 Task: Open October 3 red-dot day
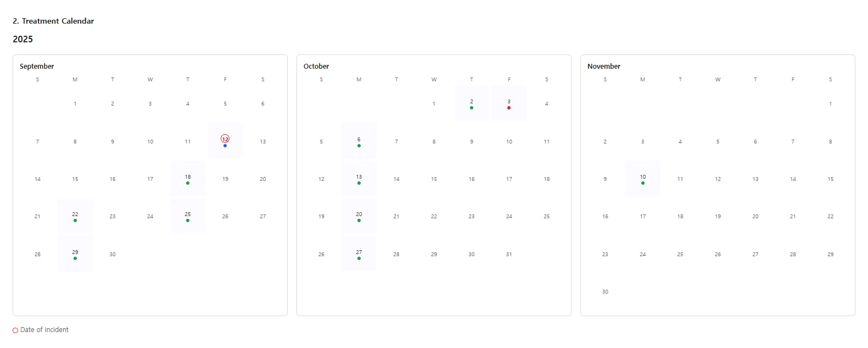click(509, 103)
